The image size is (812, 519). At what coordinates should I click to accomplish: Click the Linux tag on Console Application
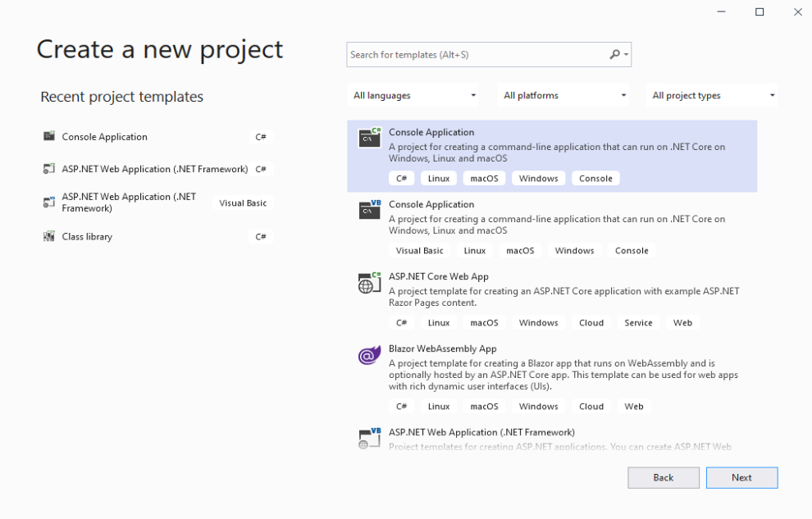point(438,178)
